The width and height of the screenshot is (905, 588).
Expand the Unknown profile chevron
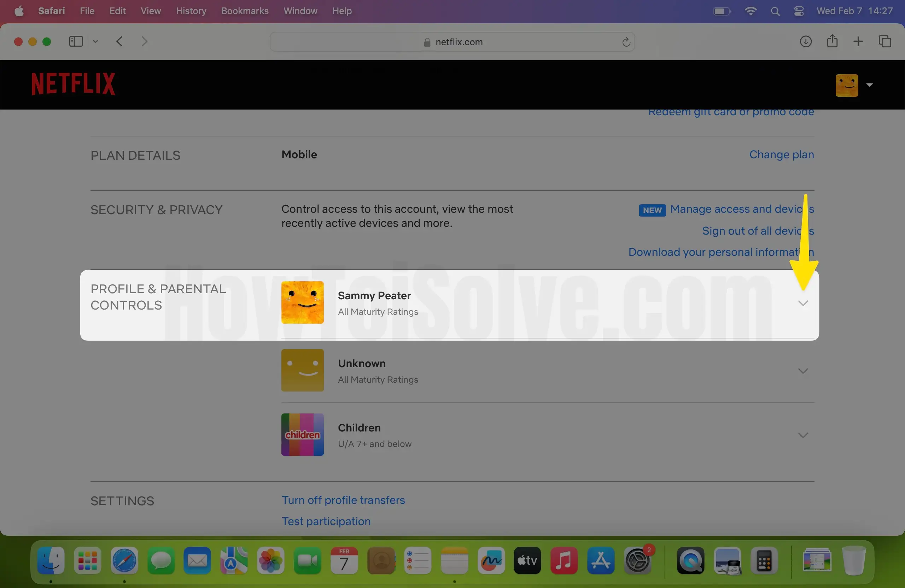pyautogui.click(x=803, y=371)
